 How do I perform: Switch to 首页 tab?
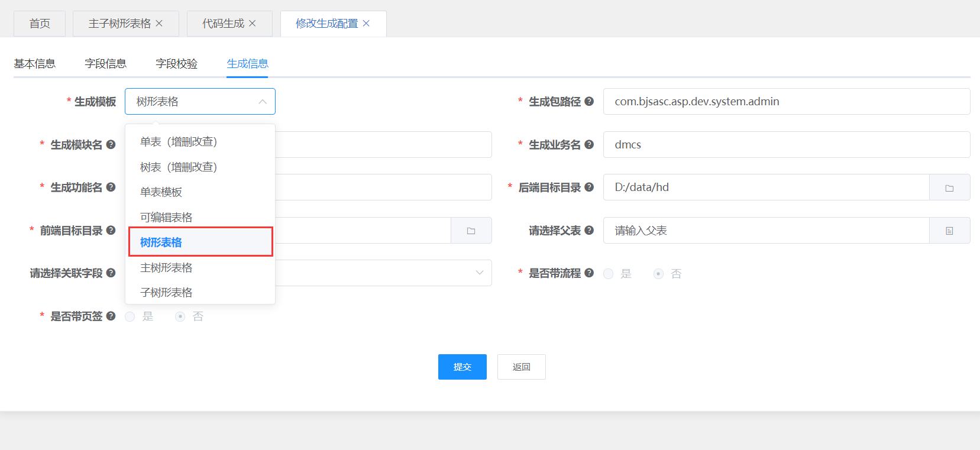(x=40, y=24)
